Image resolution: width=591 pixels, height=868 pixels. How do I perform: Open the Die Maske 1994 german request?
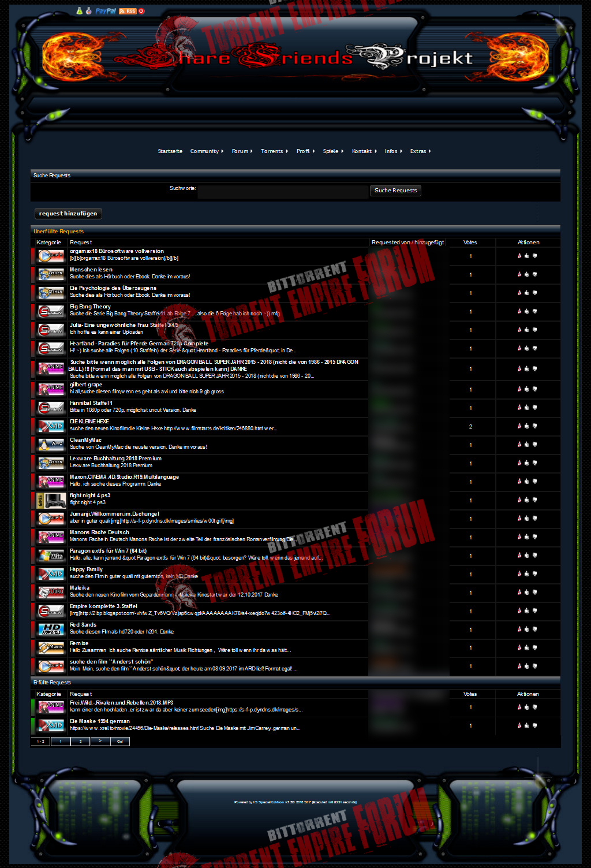click(x=100, y=721)
